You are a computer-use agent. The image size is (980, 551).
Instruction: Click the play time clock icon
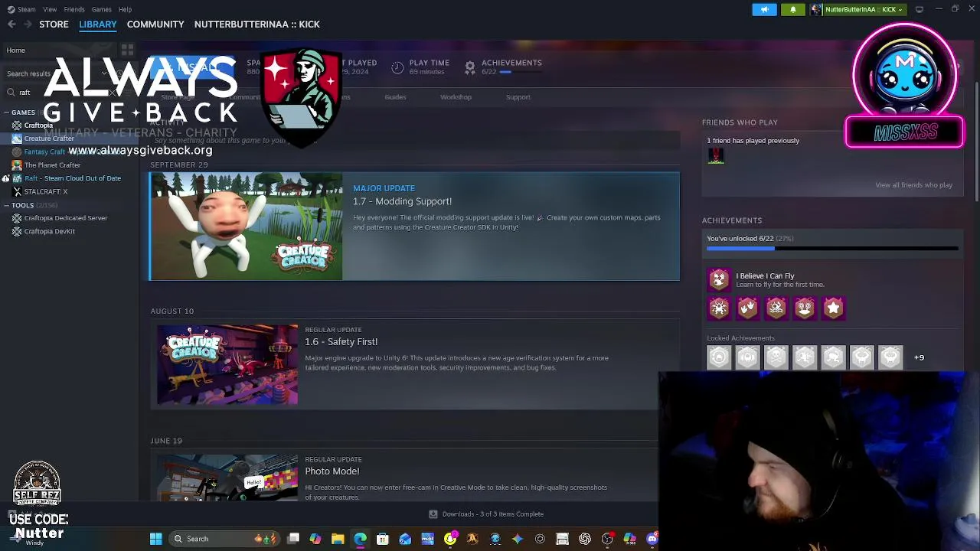click(397, 67)
